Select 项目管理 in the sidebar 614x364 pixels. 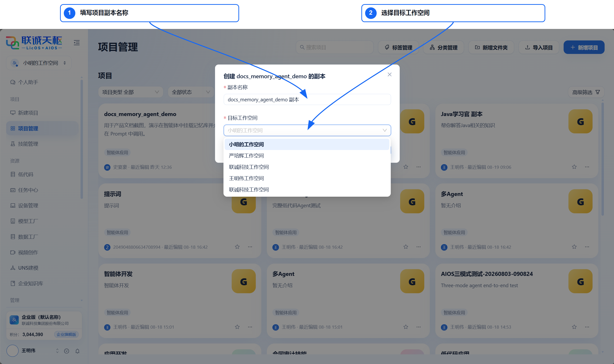click(42, 128)
